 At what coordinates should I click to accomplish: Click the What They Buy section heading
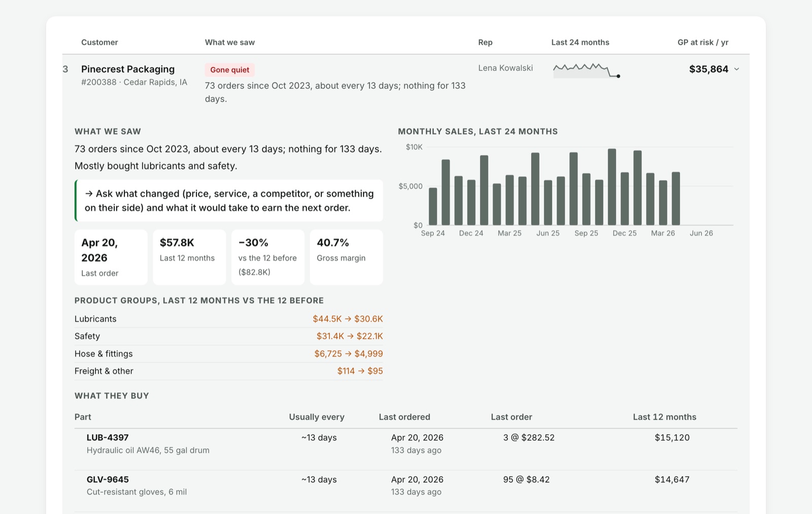click(x=112, y=396)
